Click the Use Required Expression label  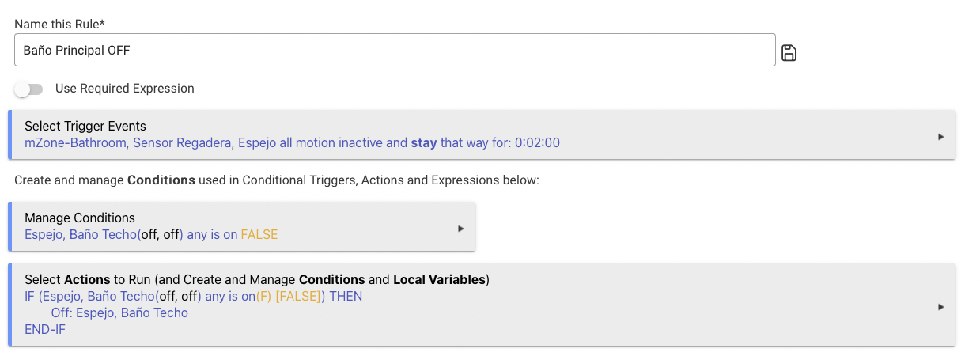point(125,89)
